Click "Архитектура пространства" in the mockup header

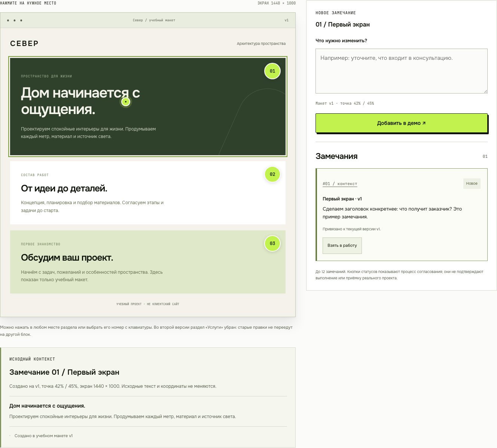click(x=261, y=44)
